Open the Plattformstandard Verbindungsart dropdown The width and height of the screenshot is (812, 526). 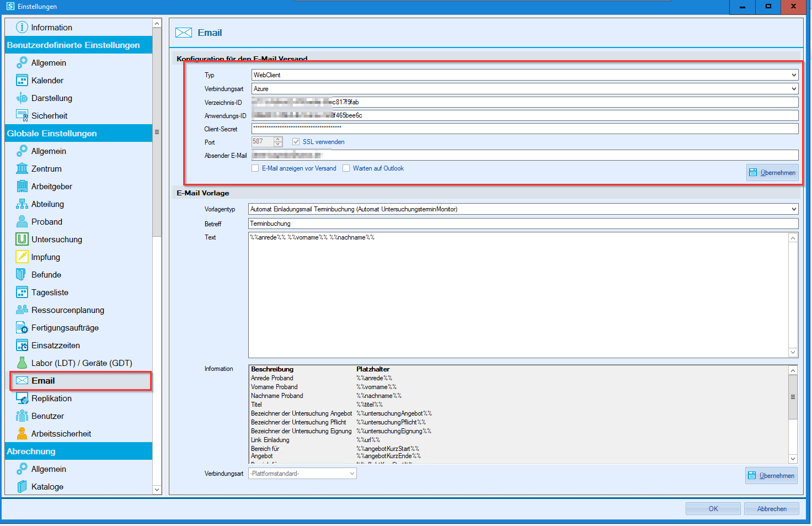(302, 474)
